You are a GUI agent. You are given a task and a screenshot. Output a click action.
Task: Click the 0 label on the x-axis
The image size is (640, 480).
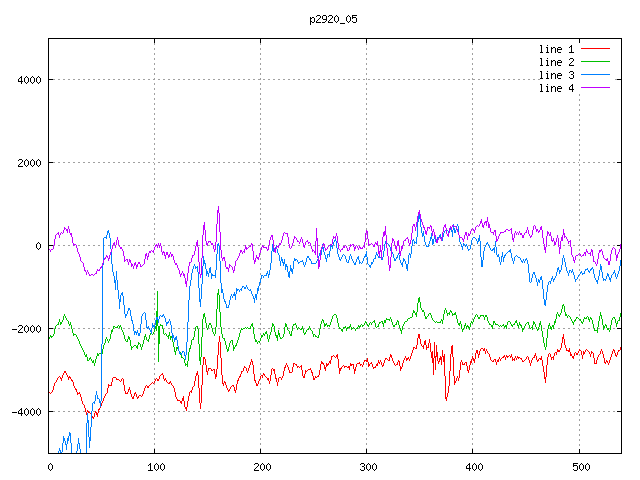50,466
